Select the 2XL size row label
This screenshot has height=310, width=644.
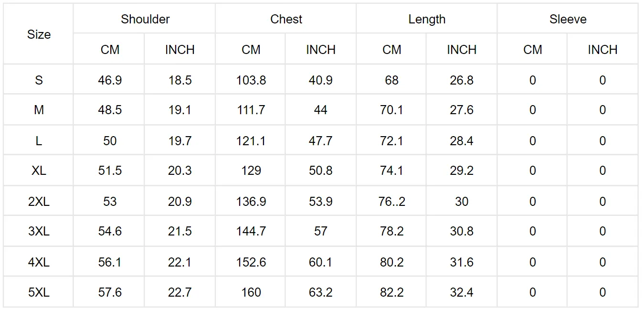(x=39, y=202)
